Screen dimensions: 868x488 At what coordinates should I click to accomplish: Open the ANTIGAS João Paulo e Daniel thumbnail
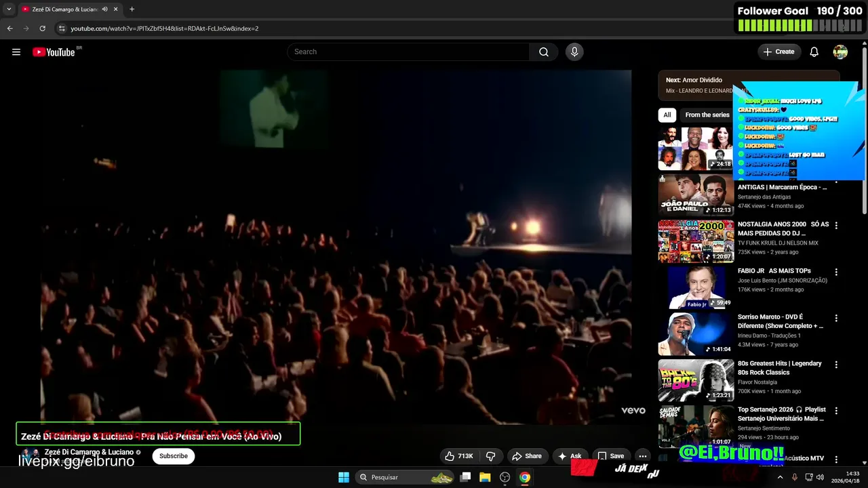click(696, 195)
